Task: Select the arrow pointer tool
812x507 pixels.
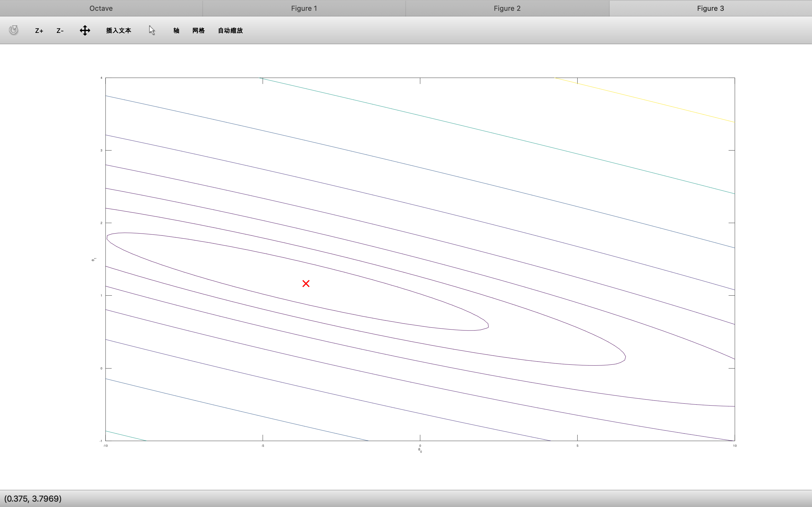Action: (x=152, y=30)
